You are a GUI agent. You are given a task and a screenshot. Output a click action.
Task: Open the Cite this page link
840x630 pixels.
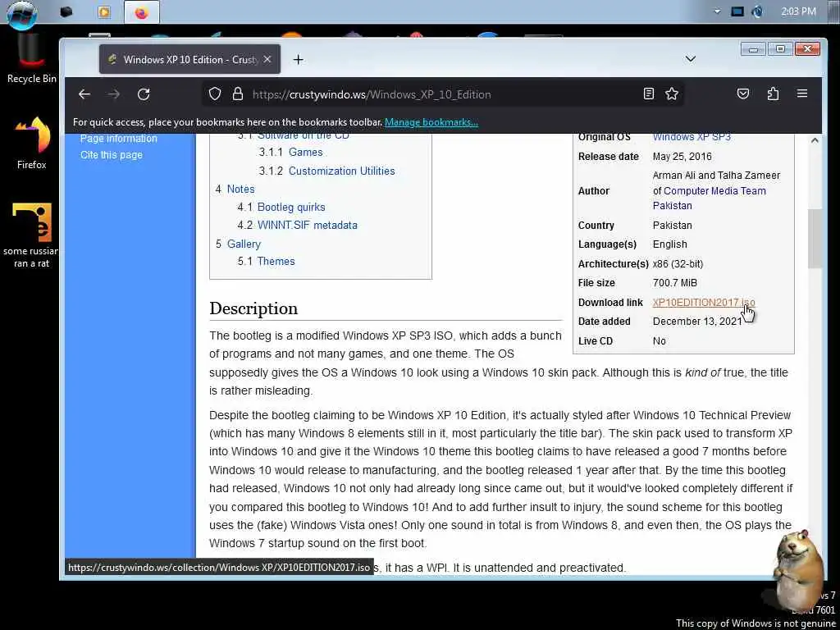(x=112, y=155)
